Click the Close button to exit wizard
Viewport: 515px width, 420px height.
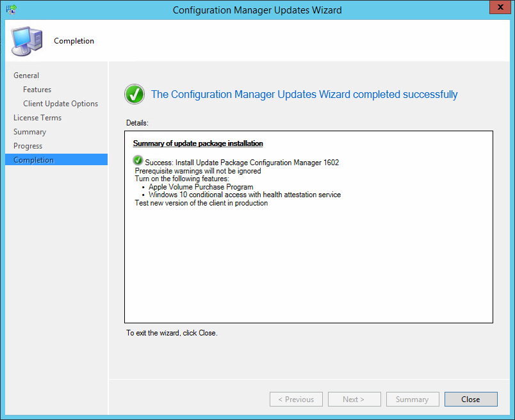(471, 400)
